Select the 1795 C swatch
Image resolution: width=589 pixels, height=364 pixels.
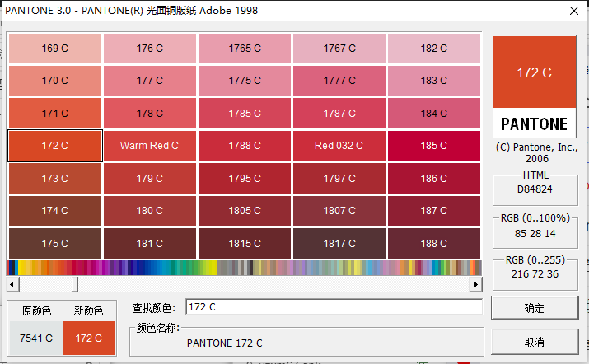click(245, 178)
